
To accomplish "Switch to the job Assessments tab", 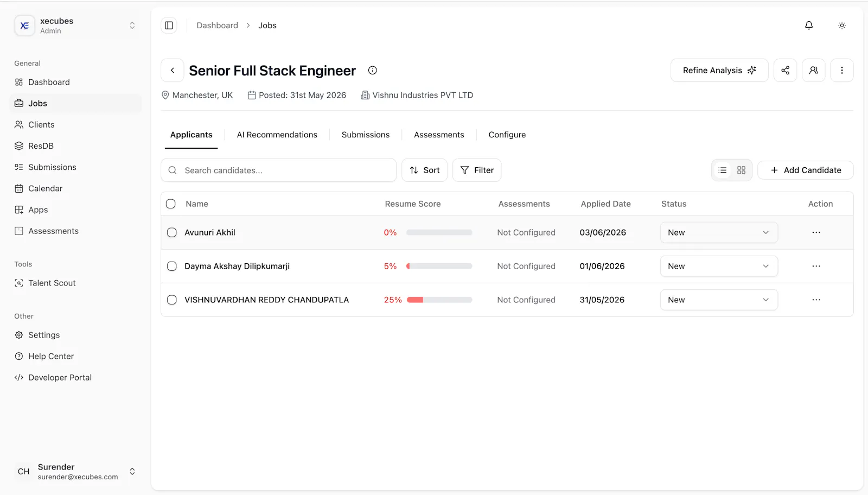I will pyautogui.click(x=439, y=135).
